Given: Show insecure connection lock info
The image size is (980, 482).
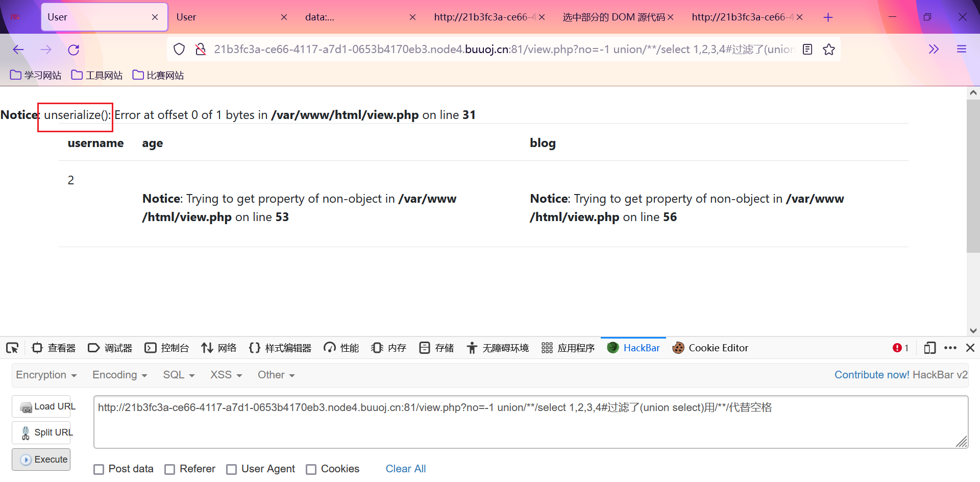Looking at the screenshot, I should point(201,50).
